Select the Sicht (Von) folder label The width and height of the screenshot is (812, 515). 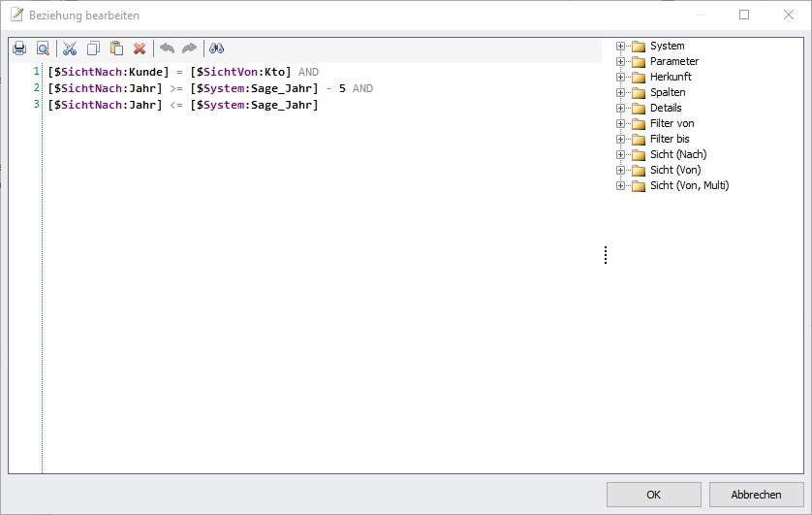pyautogui.click(x=675, y=171)
